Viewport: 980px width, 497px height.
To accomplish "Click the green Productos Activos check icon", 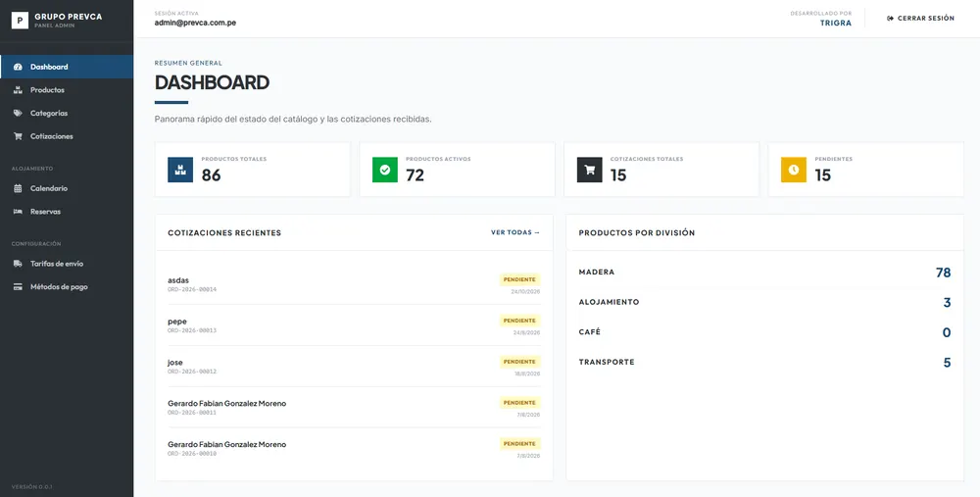I will tap(385, 170).
